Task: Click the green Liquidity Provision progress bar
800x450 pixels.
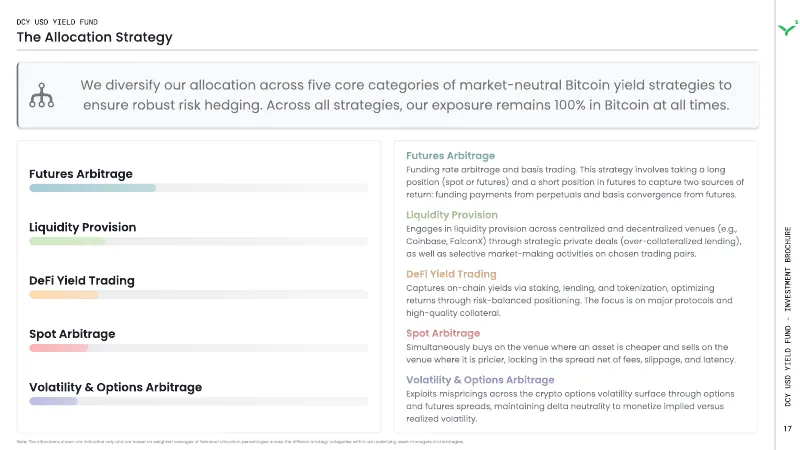Action: pyautogui.click(x=67, y=241)
